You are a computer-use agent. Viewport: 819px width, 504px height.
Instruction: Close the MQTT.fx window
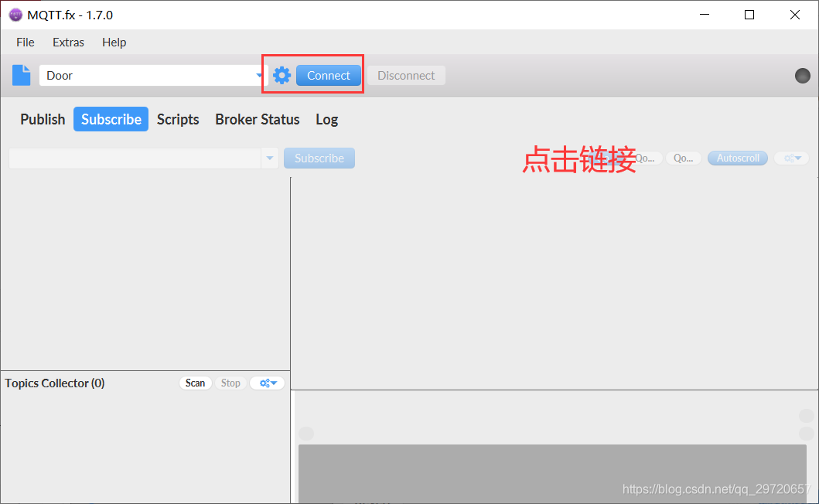point(795,15)
